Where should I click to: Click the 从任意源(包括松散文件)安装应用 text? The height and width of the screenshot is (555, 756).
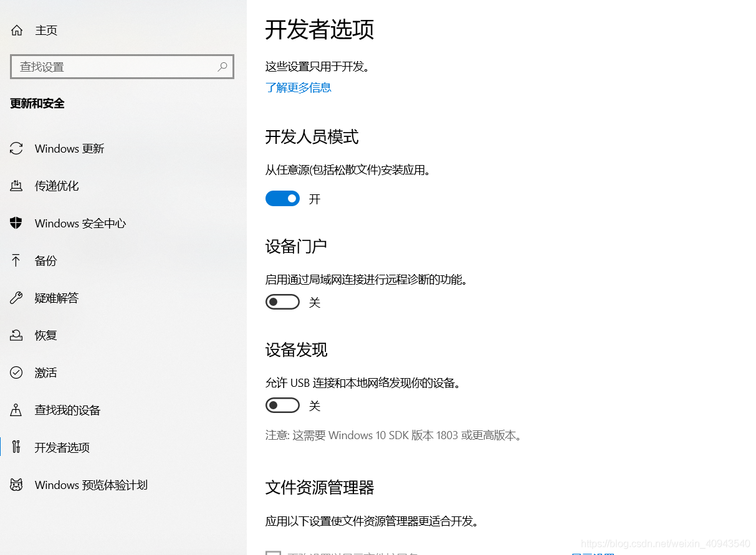348,169
